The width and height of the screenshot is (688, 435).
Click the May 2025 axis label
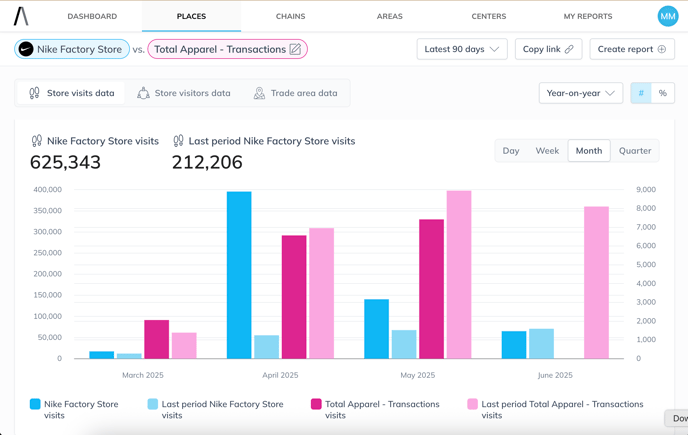pyautogui.click(x=418, y=375)
